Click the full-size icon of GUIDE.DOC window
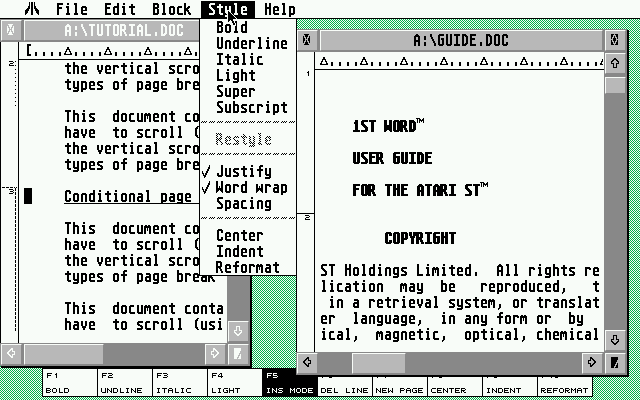 (x=615, y=40)
